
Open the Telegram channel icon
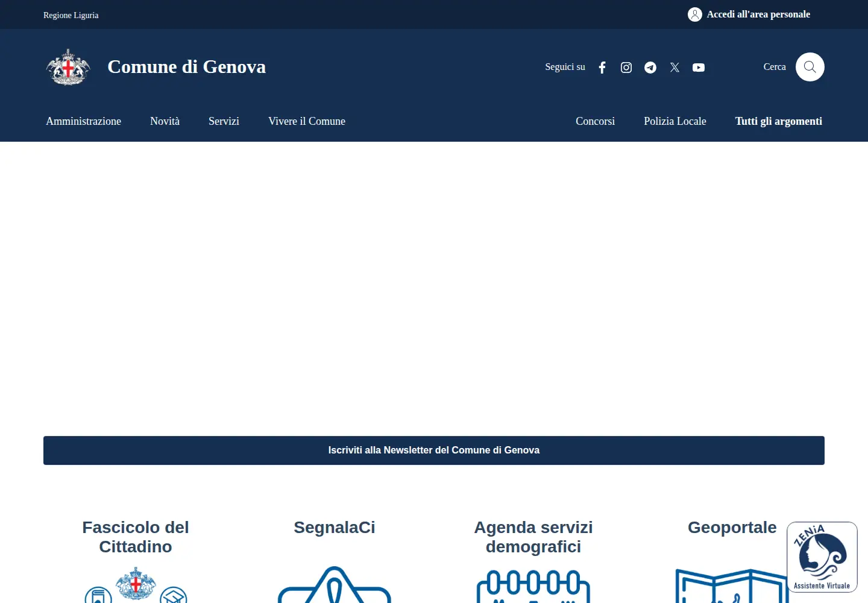point(650,68)
